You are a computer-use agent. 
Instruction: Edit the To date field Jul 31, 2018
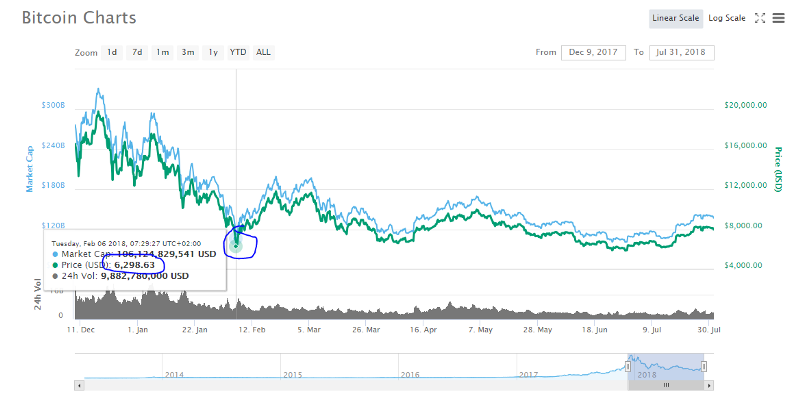click(682, 53)
